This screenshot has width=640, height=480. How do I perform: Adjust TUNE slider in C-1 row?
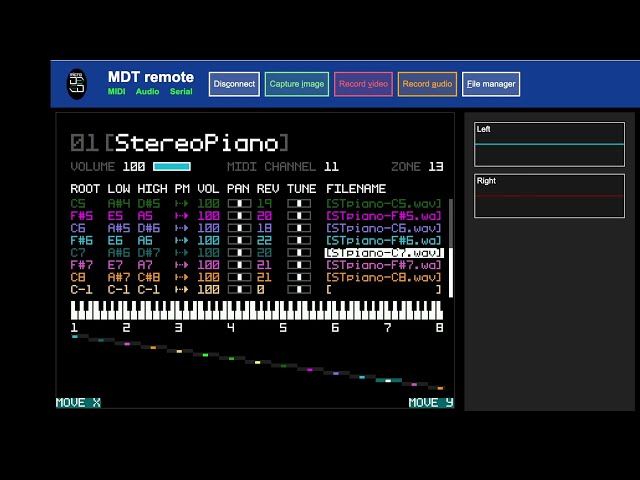(x=299, y=289)
